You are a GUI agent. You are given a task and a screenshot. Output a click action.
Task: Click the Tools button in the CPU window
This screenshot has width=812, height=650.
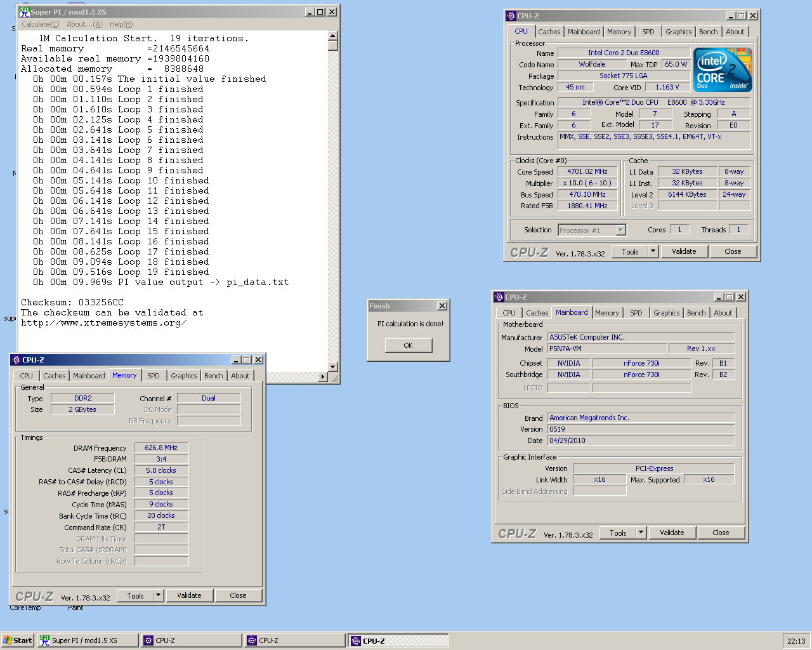click(630, 251)
